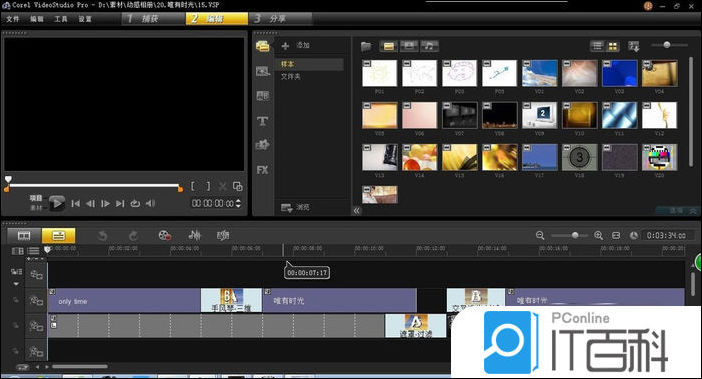Open the 文件 (File) menu

pos(13,19)
